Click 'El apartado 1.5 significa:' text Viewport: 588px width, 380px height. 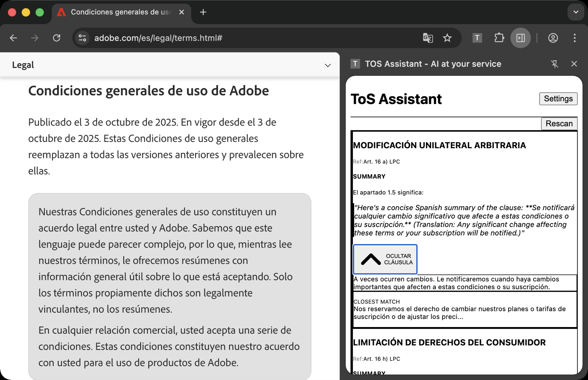(x=388, y=193)
